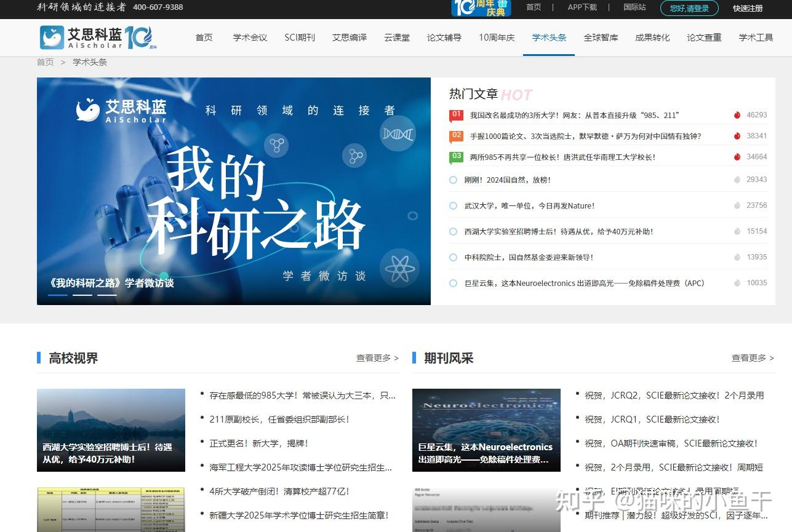The image size is (792, 532).
Task: Open 学术工具 navigation item
Action: point(756,38)
